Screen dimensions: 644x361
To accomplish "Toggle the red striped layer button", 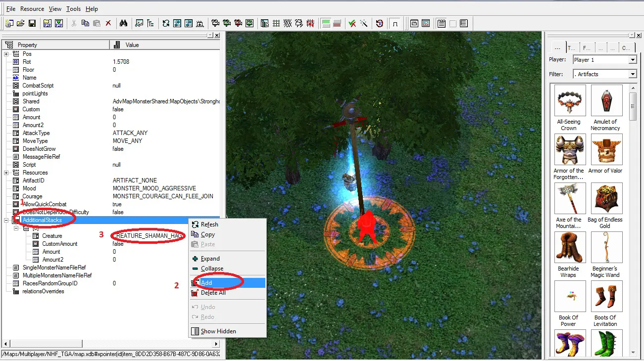I will click(337, 23).
